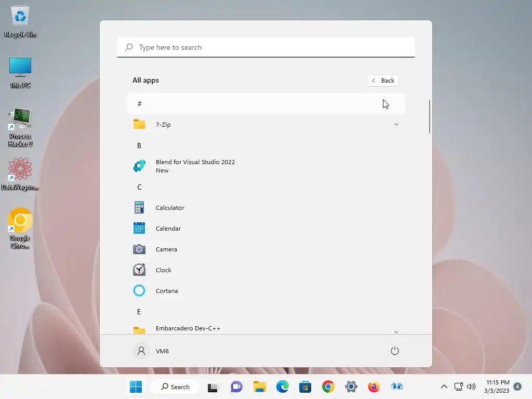Launch Cortana app icon
532x399 pixels.
pyautogui.click(x=139, y=290)
